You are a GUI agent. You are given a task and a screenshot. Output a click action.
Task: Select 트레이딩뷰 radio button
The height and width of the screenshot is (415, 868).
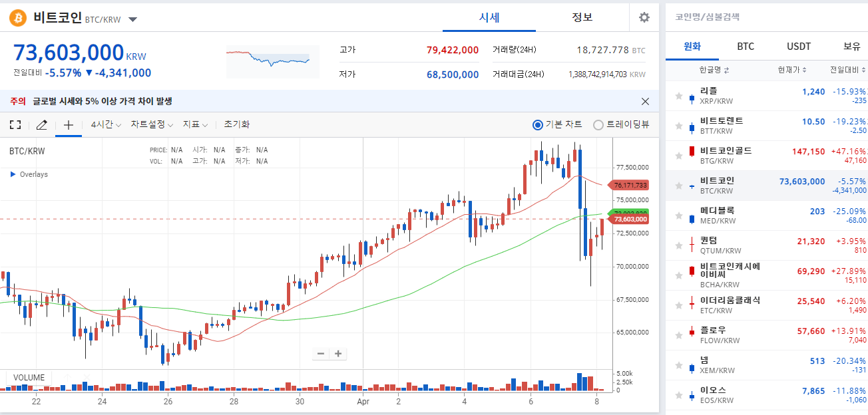598,124
